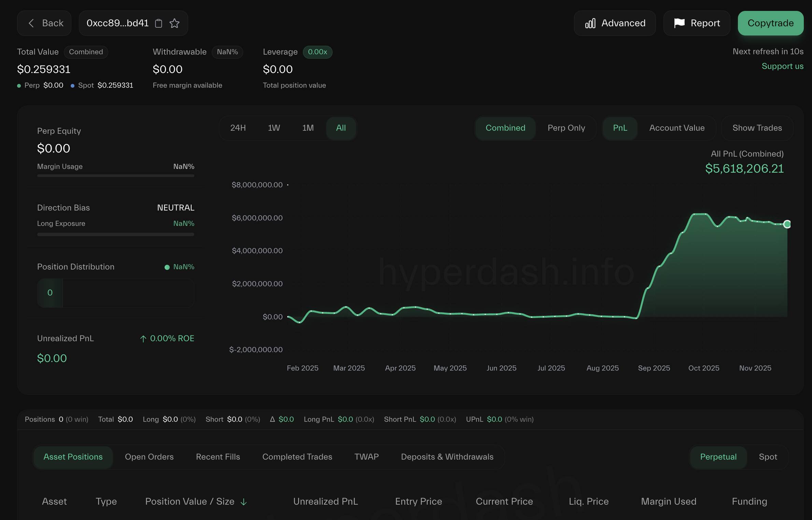Click the back arrow icon
The width and height of the screenshot is (812, 520).
click(x=31, y=23)
